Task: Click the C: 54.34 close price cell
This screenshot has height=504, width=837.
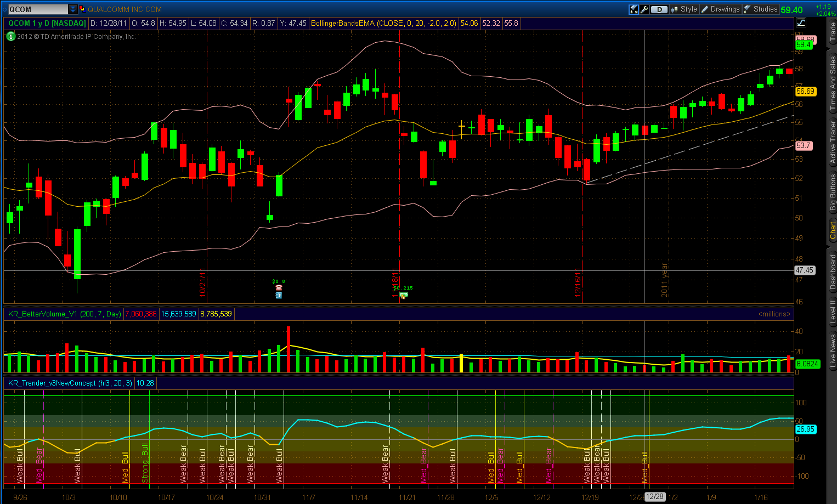Action: 234,23
